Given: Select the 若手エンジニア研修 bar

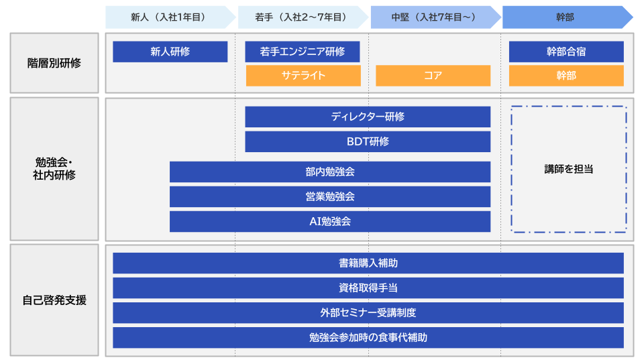Looking at the screenshot, I should click(x=302, y=52).
